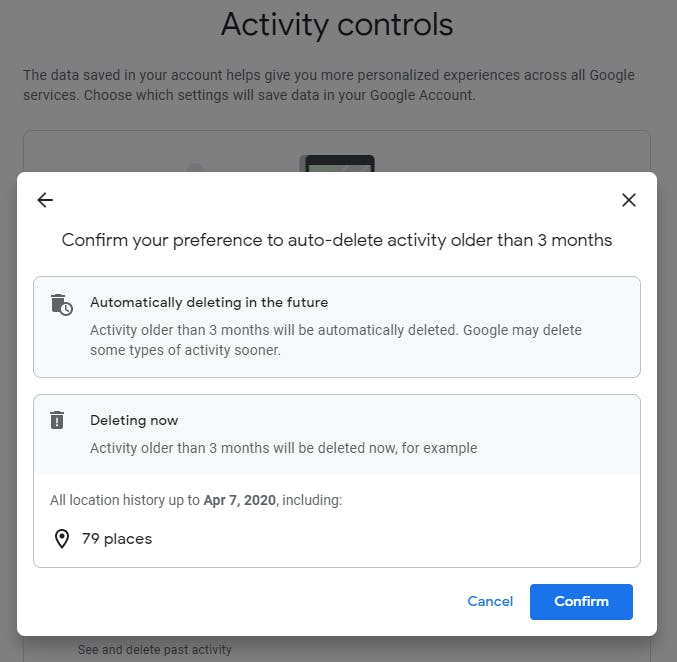The image size is (677, 662).
Task: Click the Deleting now trash icon
Action: [58, 420]
